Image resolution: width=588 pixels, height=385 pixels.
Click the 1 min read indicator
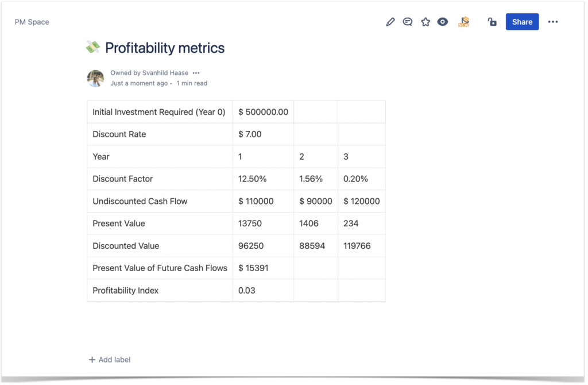191,83
